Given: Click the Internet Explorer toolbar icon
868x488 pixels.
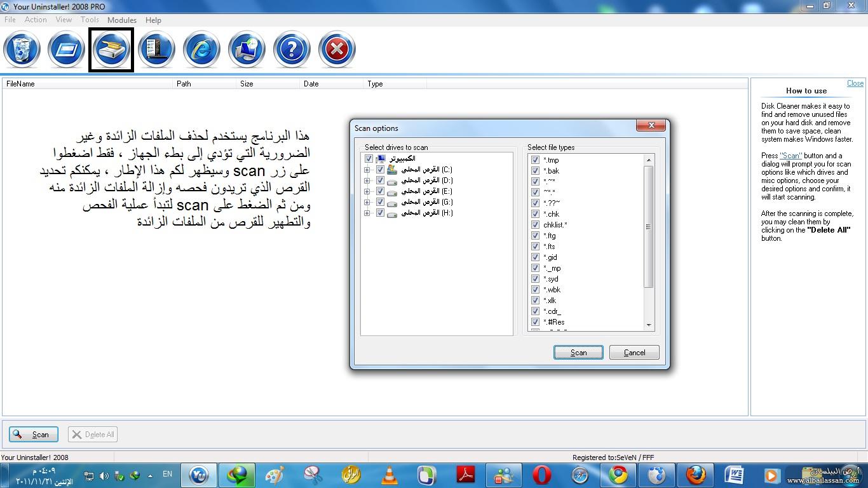Looking at the screenshot, I should 201,50.
